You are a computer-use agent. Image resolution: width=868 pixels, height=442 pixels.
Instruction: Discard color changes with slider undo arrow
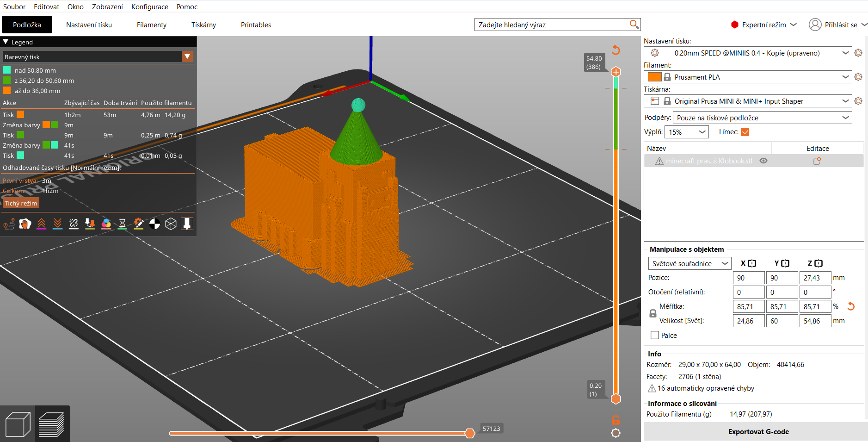click(x=616, y=50)
